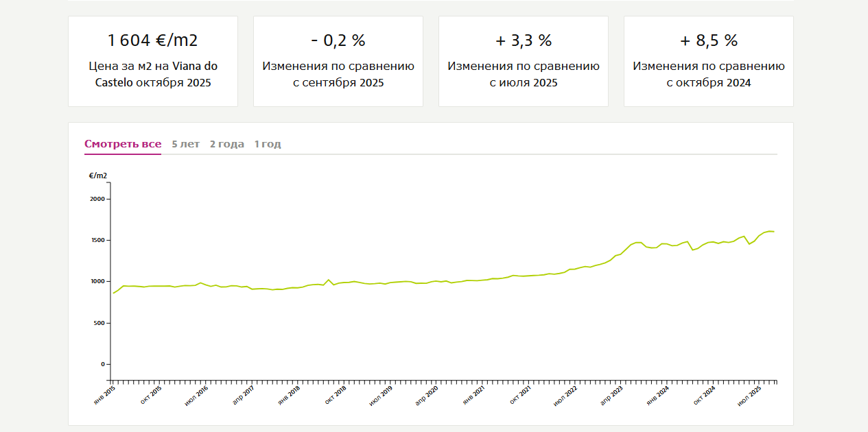Open the "1 год" tab
Viewport: 868px width, 432px height.
click(x=268, y=144)
